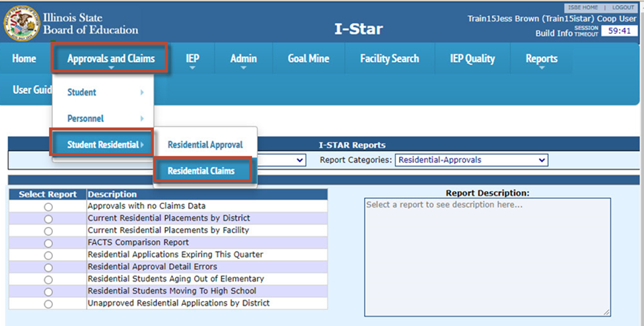The height and width of the screenshot is (326, 644).
Task: Click the Build Info link
Action: pos(554,33)
